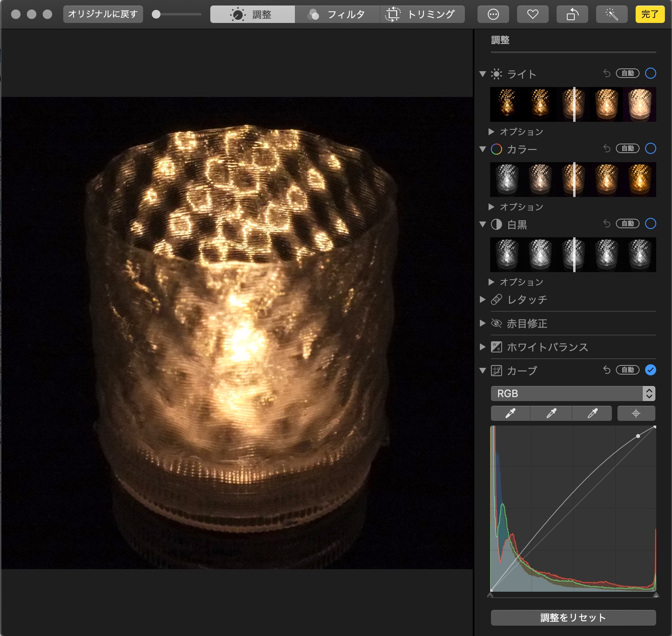Select the brightest ライト thumbnail preset
672x636 pixels.
pyautogui.click(x=639, y=104)
